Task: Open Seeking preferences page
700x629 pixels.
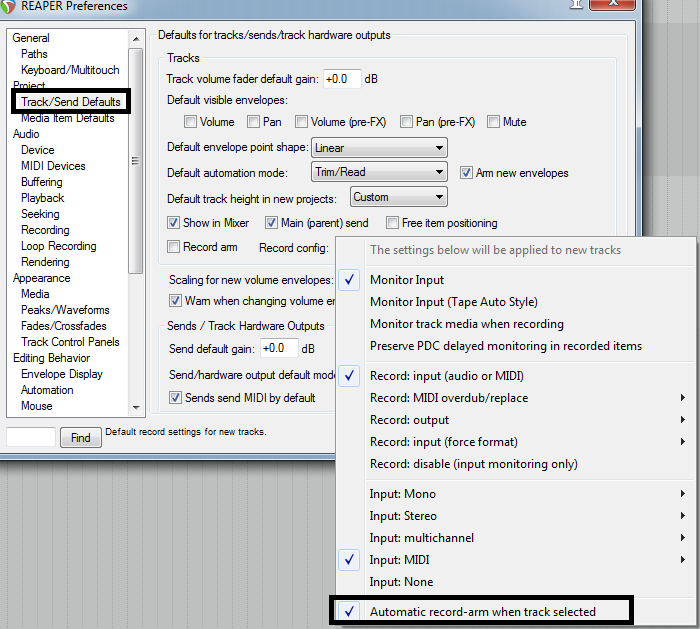Action: click(x=40, y=214)
